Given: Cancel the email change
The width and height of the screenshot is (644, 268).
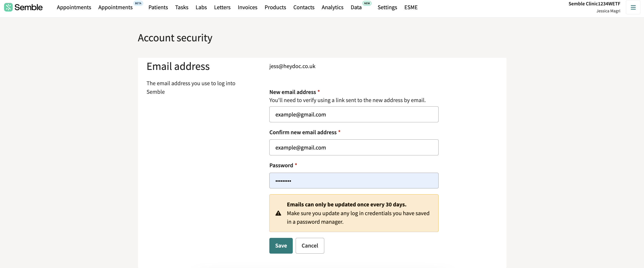Looking at the screenshot, I should point(309,246).
